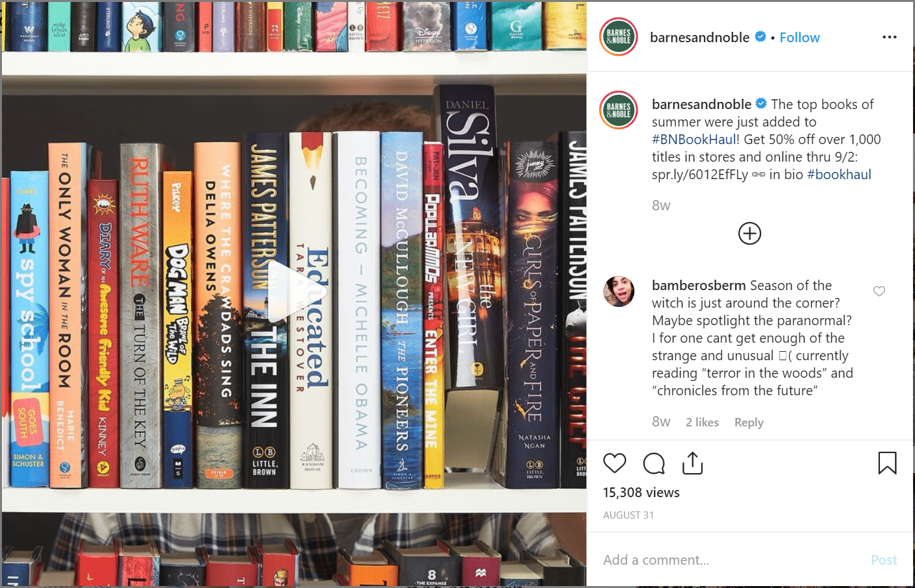This screenshot has height=588, width=915.
Task: Submit comment with Post button
Action: tap(884, 560)
